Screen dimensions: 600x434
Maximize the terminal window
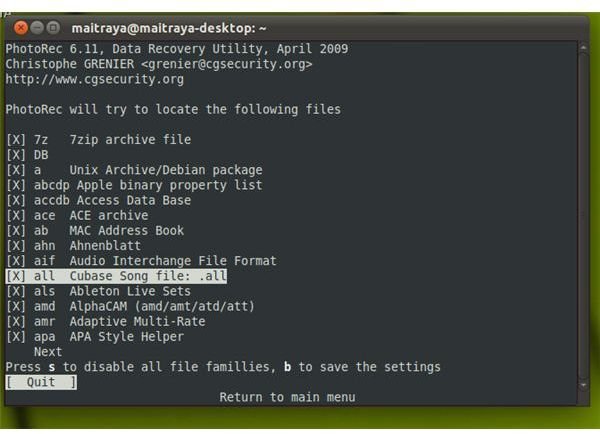(53, 28)
